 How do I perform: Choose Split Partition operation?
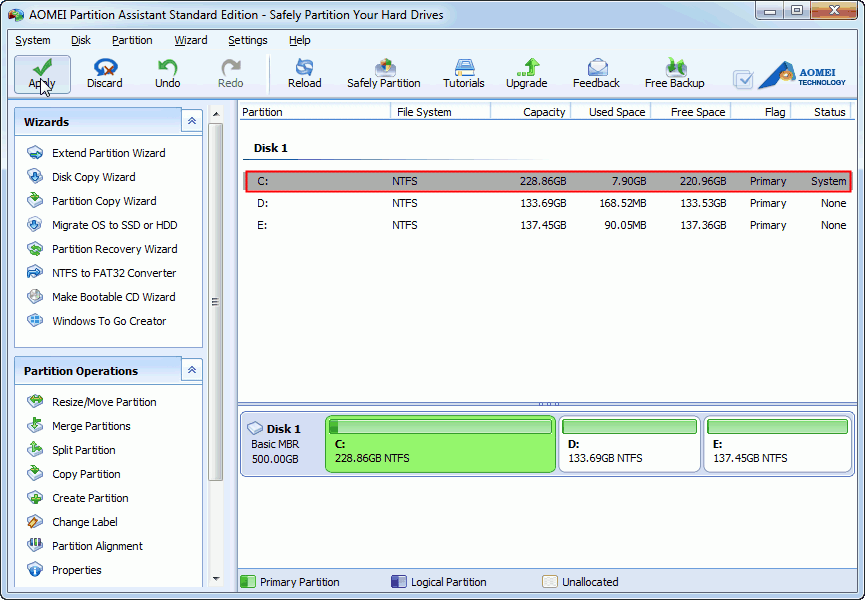coord(72,450)
